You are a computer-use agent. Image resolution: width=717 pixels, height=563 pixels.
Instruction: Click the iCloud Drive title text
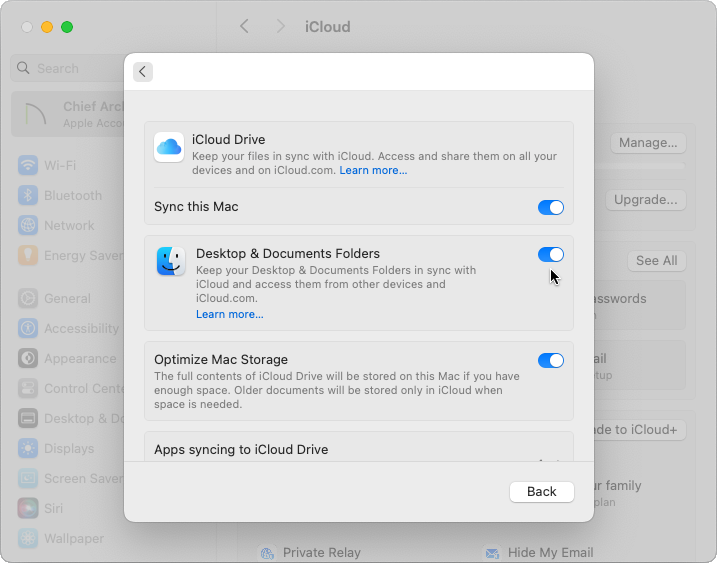tap(228, 139)
